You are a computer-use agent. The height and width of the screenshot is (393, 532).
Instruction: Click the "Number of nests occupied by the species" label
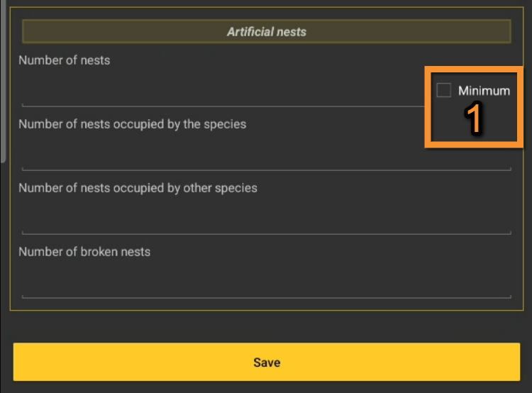click(x=133, y=124)
